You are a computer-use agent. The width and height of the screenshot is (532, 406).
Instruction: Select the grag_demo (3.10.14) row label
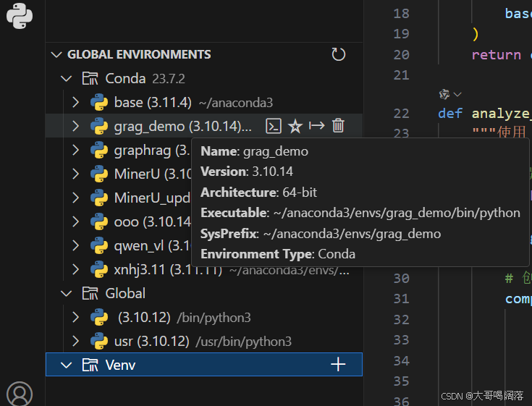[x=183, y=127]
